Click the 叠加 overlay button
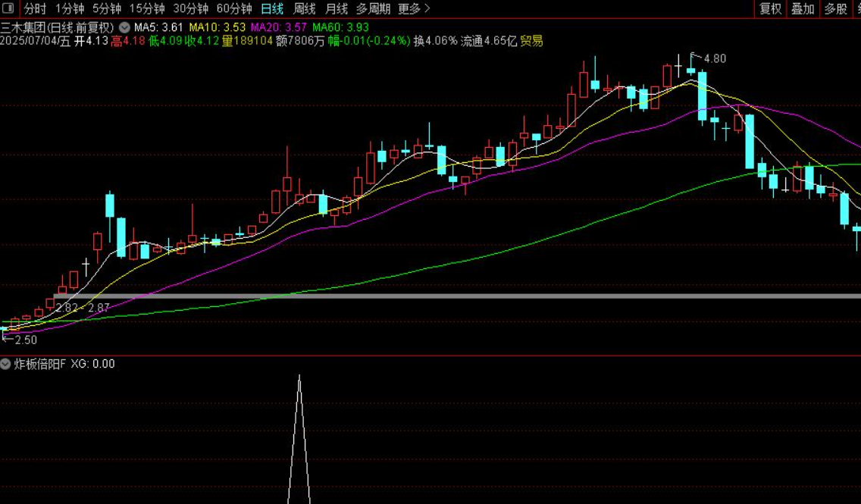Screen dimensions: 861x504 (x=803, y=9)
